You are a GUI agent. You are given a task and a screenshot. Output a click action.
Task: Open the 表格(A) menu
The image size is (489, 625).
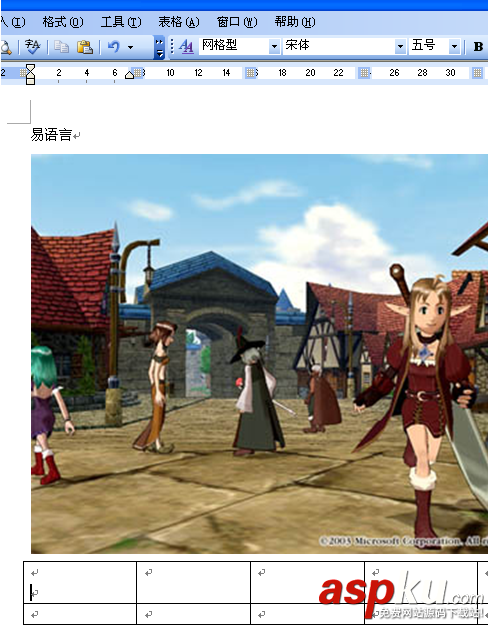coord(179,22)
